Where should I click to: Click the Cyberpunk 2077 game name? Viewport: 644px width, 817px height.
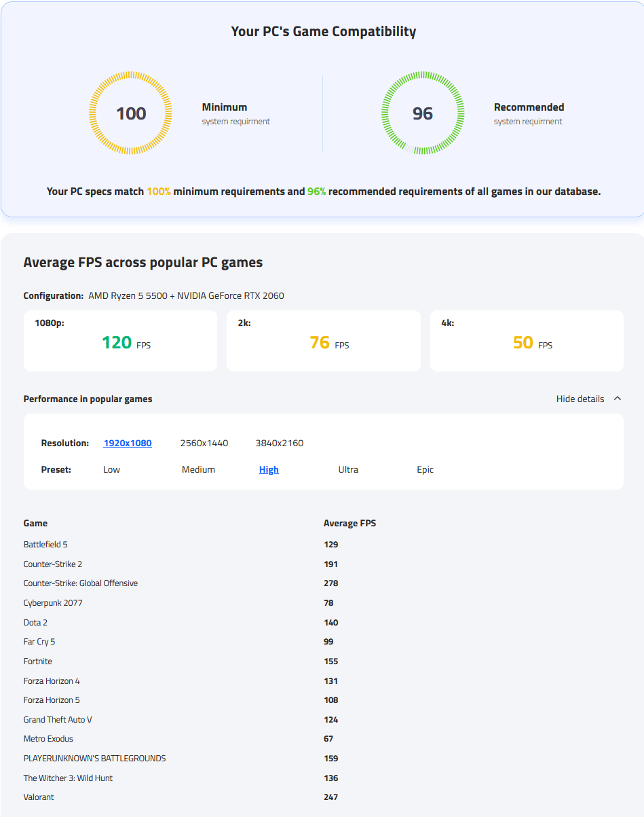pyautogui.click(x=53, y=603)
